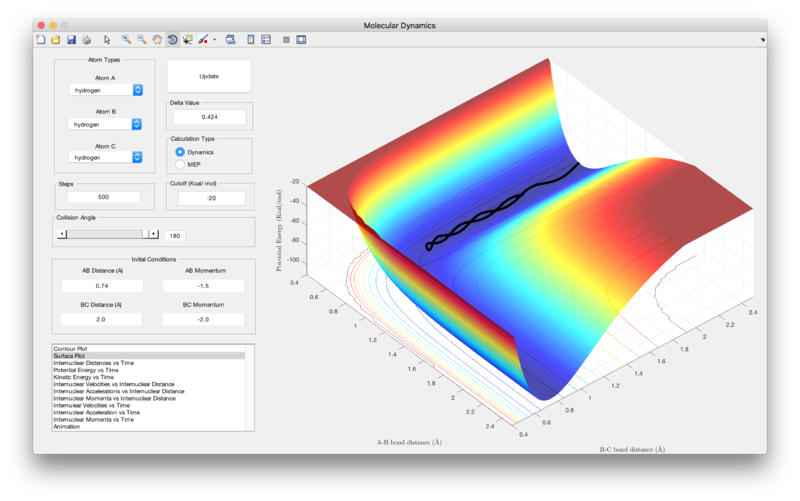The image size is (800, 501).
Task: Click the plot type list scrollbar
Action: (249, 388)
